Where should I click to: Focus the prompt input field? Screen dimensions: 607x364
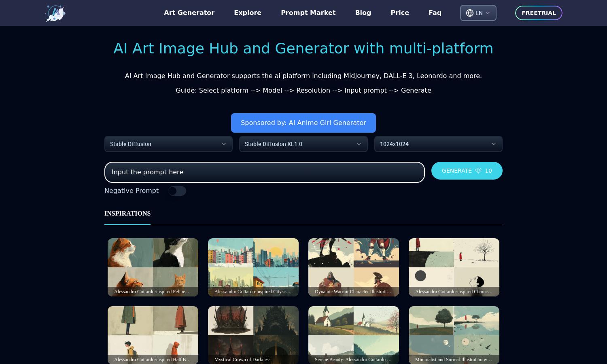point(265,172)
